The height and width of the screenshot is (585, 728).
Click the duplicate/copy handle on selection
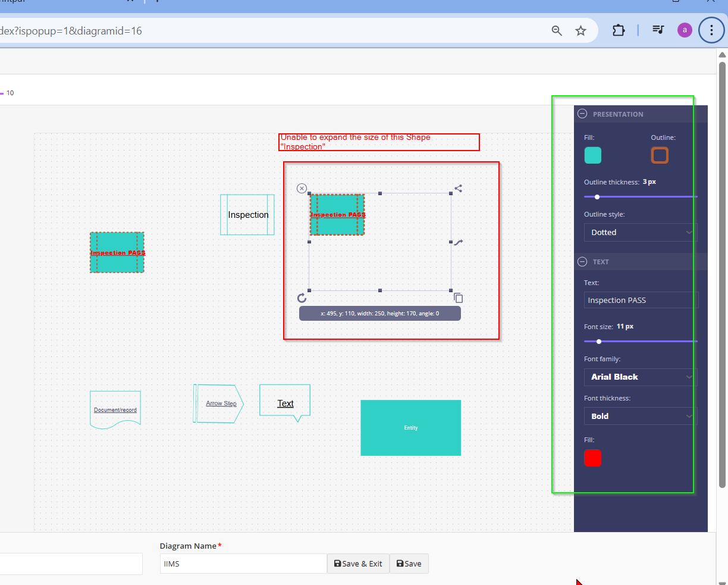[458, 298]
